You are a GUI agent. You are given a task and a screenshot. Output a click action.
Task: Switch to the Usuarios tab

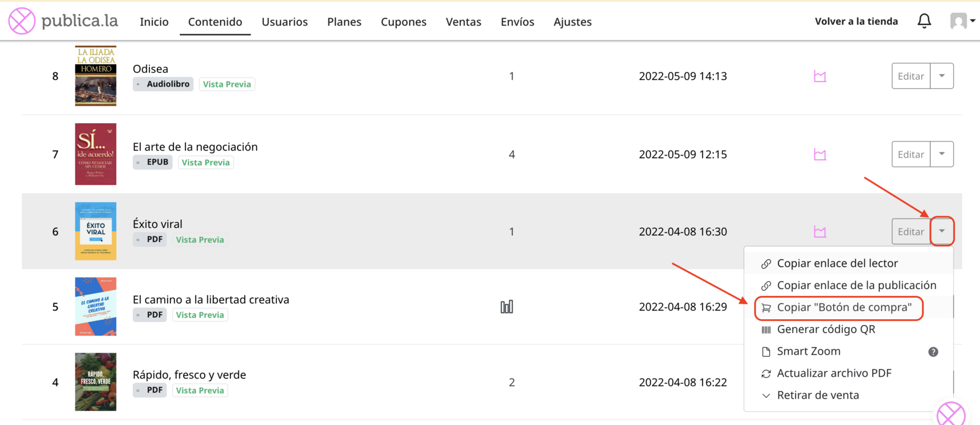pos(285,21)
